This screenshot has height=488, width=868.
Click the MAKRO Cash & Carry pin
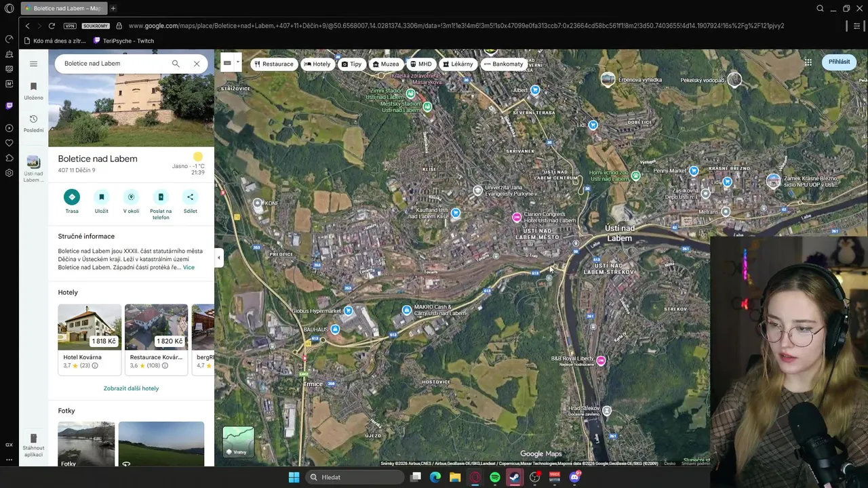[407, 310]
